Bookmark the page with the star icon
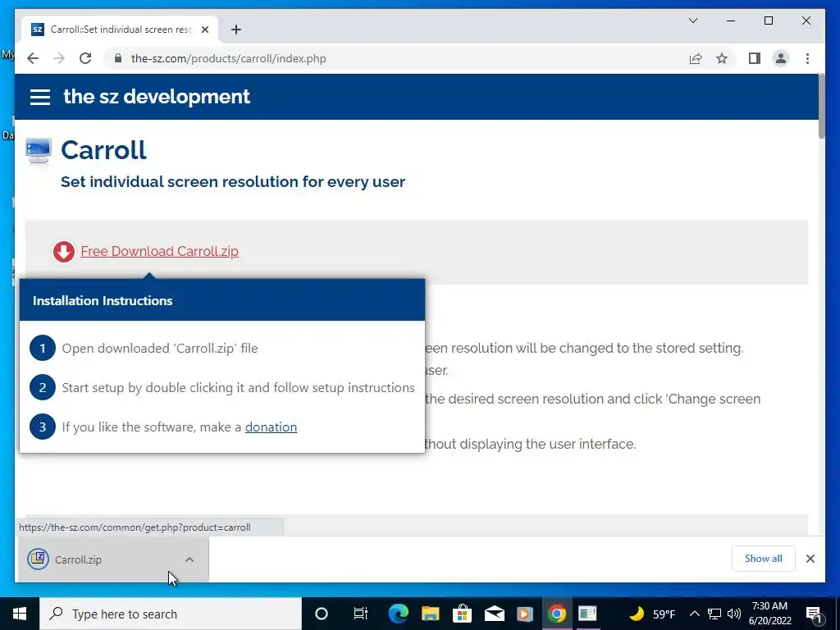Image resolution: width=840 pixels, height=630 pixels. [722, 58]
